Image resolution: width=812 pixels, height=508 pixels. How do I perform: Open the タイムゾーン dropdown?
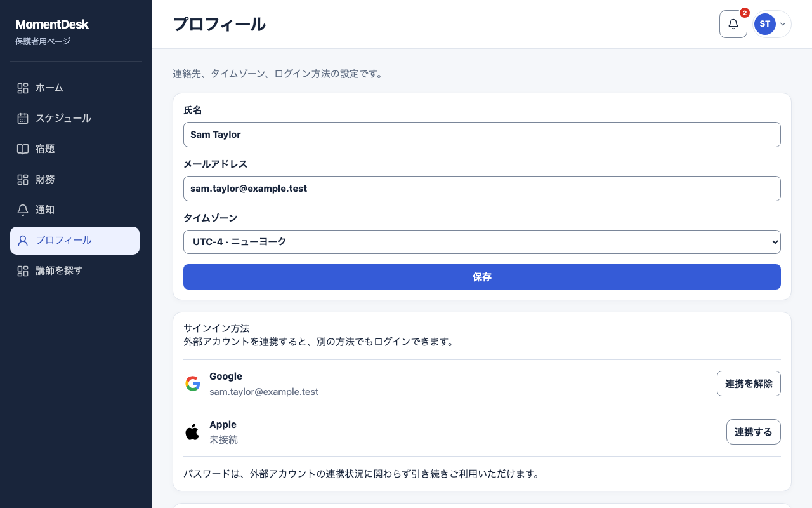click(x=482, y=242)
